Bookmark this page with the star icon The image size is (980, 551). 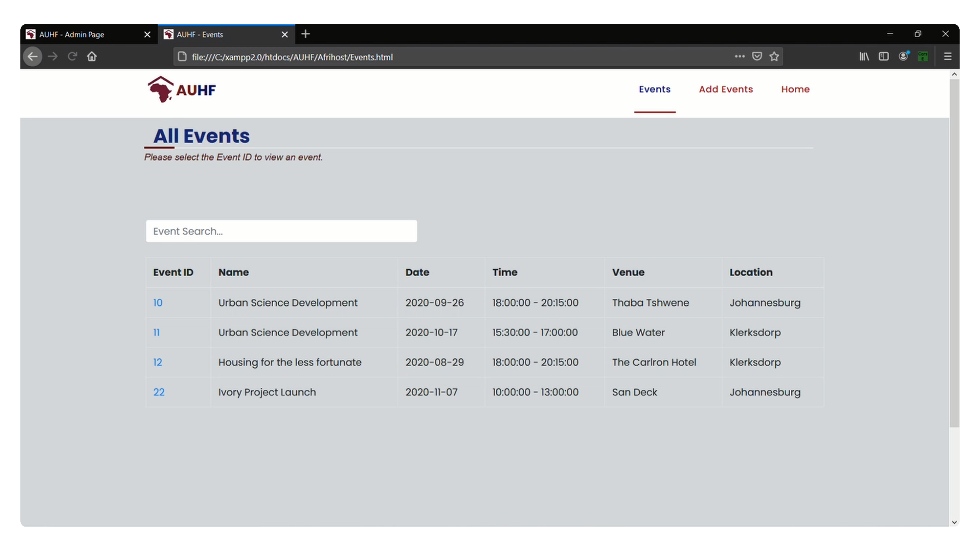point(774,56)
